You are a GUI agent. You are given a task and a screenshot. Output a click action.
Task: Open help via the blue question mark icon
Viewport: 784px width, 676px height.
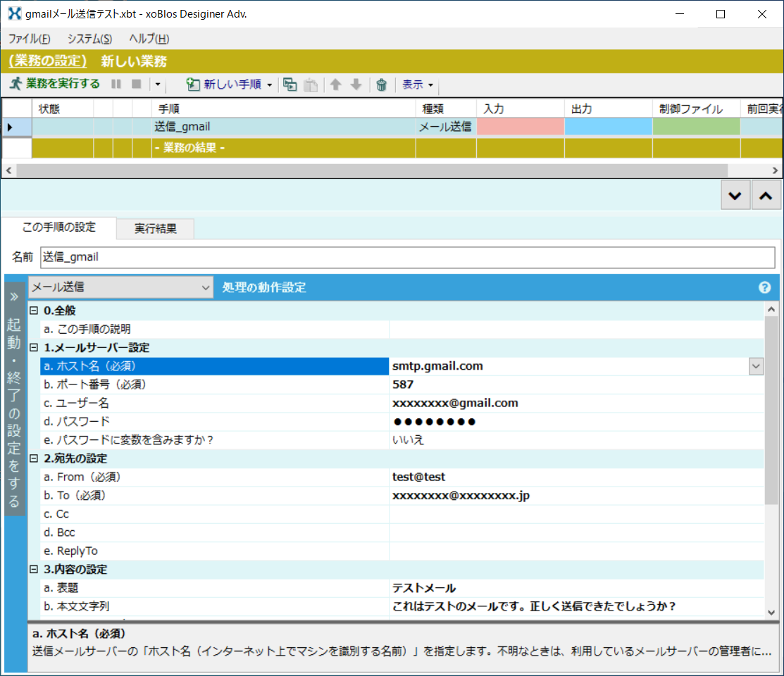click(x=765, y=287)
